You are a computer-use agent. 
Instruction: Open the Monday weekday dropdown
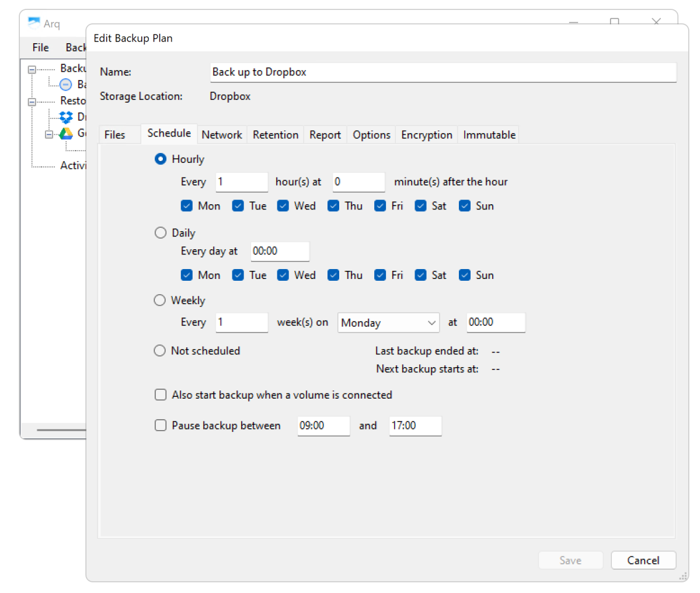coord(388,323)
